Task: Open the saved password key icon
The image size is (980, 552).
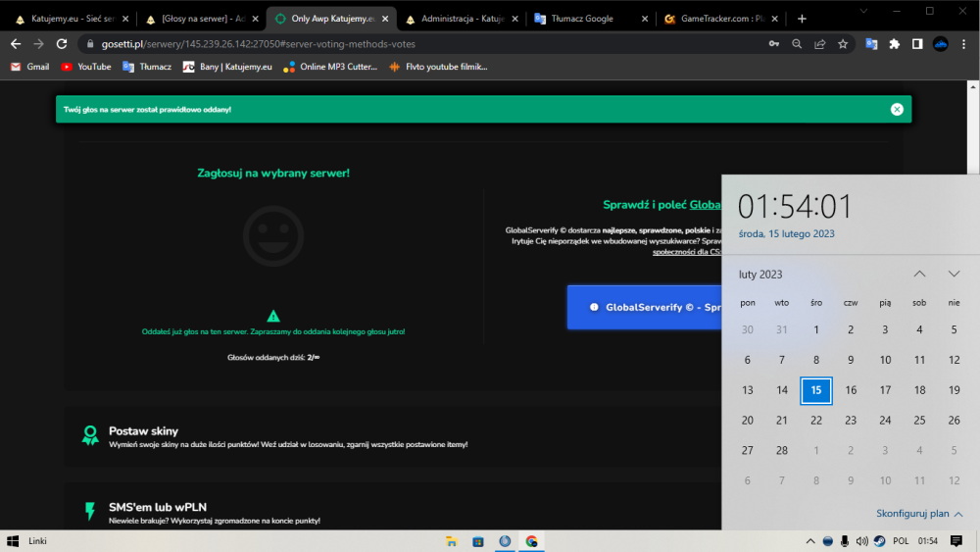Action: 774,44
